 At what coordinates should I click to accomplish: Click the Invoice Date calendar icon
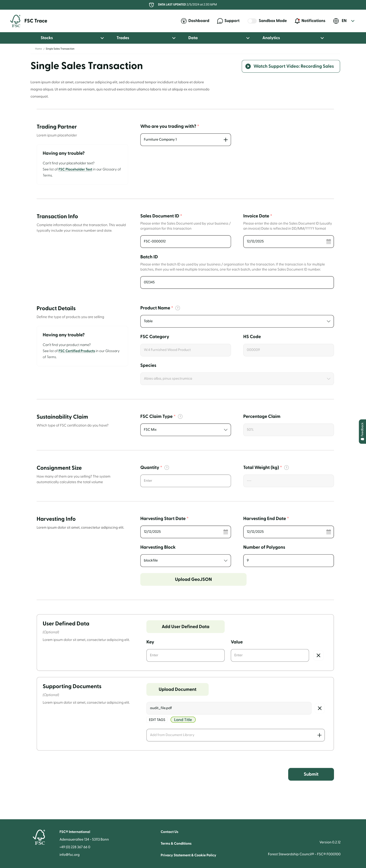[x=328, y=242]
